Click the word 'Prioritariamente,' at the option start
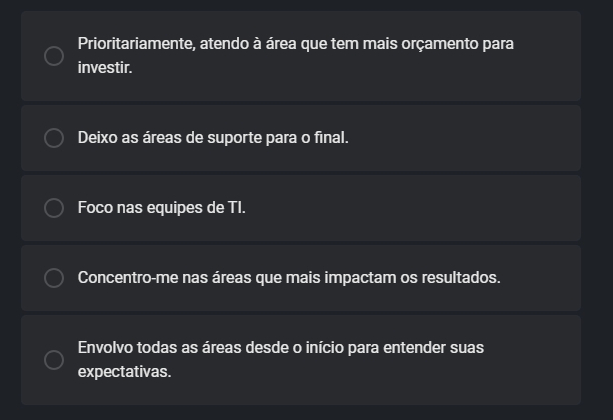 (136, 44)
